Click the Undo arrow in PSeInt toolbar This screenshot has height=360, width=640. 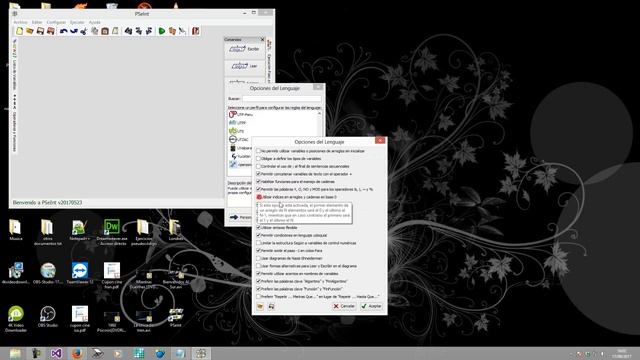pyautogui.click(x=63, y=31)
